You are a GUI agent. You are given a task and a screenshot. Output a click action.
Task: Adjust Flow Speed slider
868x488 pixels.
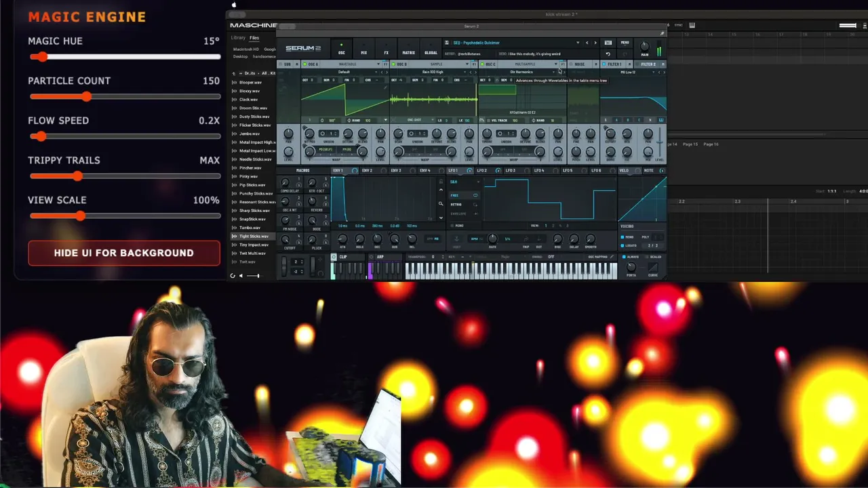point(125,136)
